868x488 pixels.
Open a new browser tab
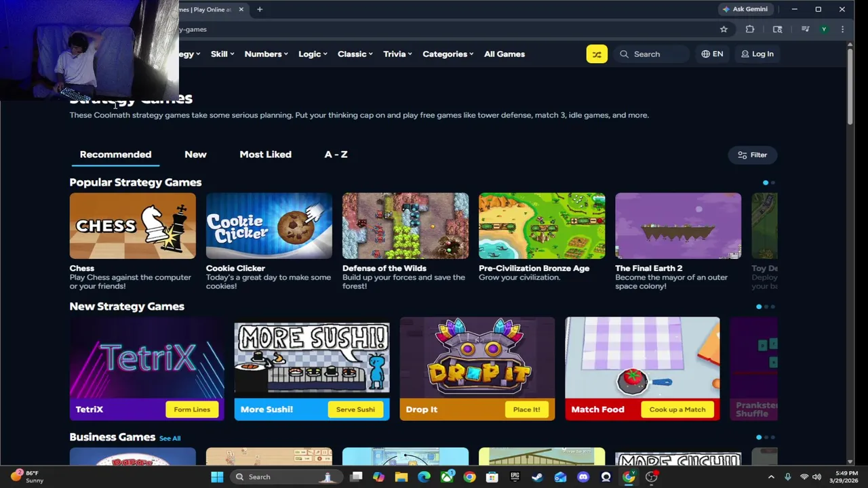[260, 9]
